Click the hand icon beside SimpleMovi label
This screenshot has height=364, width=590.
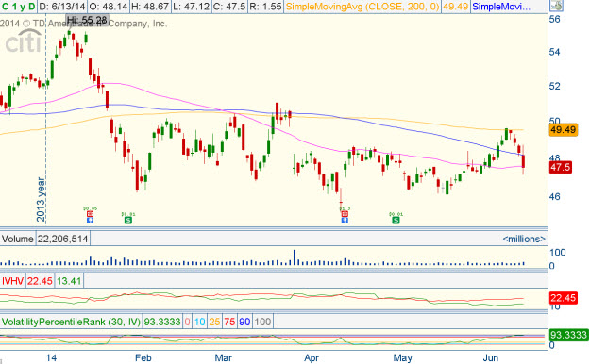pos(556,6)
